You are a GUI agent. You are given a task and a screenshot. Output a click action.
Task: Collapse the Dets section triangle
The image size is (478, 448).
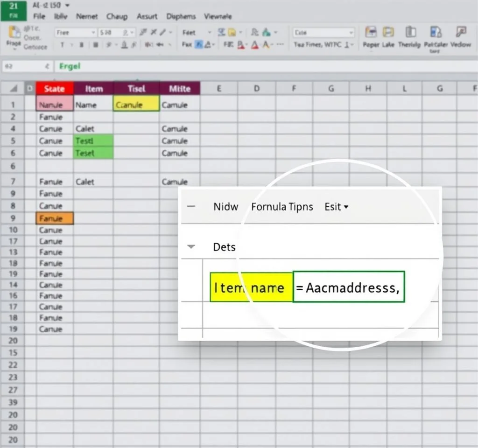(191, 246)
